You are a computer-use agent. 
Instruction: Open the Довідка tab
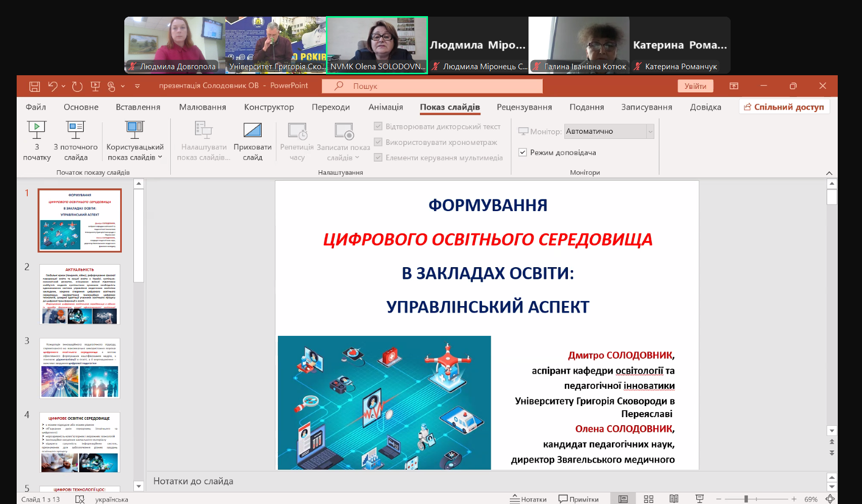click(x=705, y=107)
